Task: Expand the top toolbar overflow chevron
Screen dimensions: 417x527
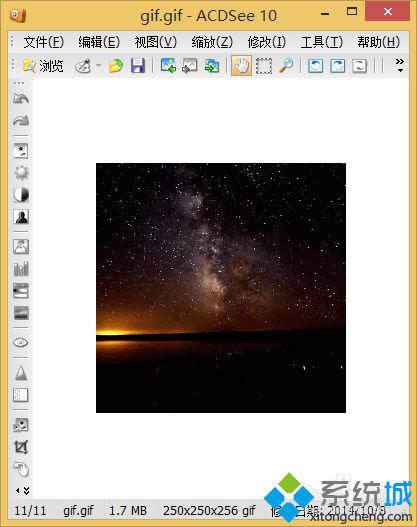Action: click(x=400, y=65)
